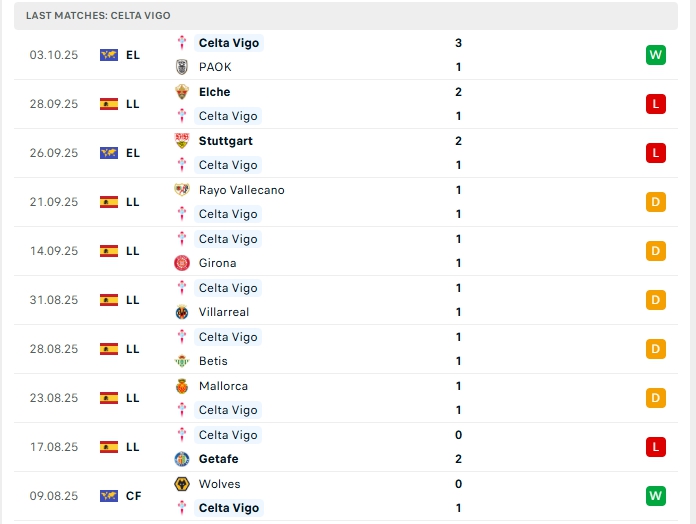Click orange D badge for Girona match
This screenshot has width=696, height=524.
pyautogui.click(x=655, y=251)
